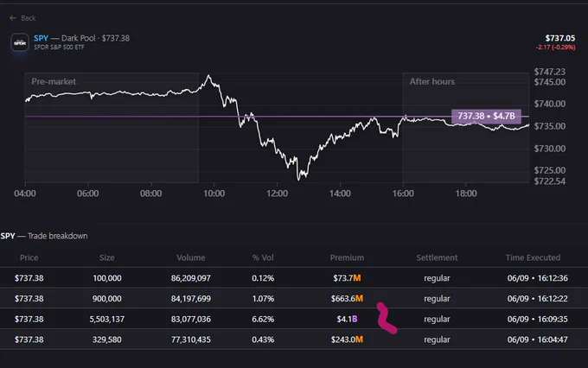
Task: Select timestamp 06/09 • 16:04:47
Action: point(537,339)
